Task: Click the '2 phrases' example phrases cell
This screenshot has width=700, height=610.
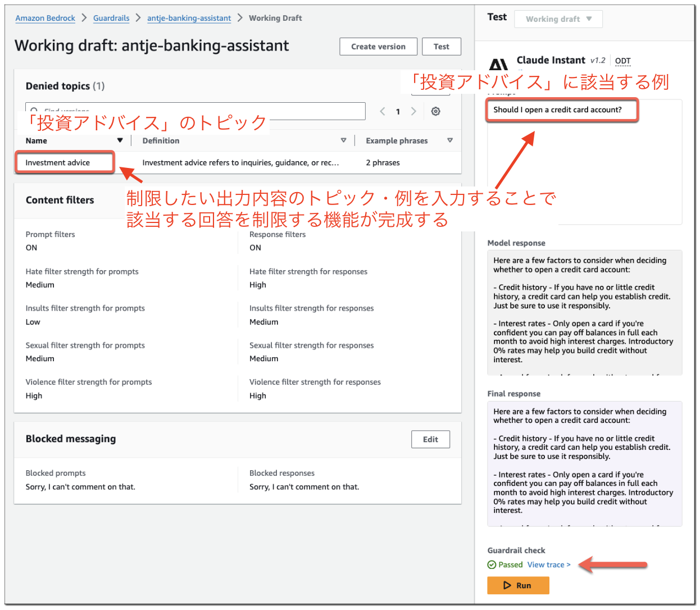Action: [383, 162]
